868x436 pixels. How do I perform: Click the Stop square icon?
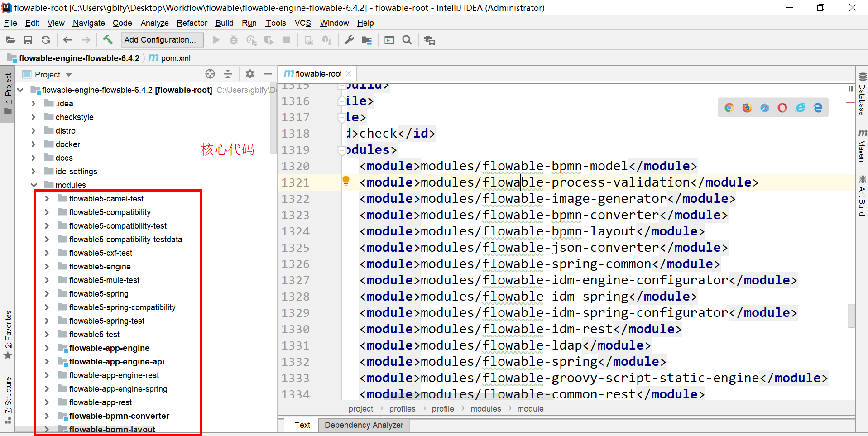(x=287, y=40)
